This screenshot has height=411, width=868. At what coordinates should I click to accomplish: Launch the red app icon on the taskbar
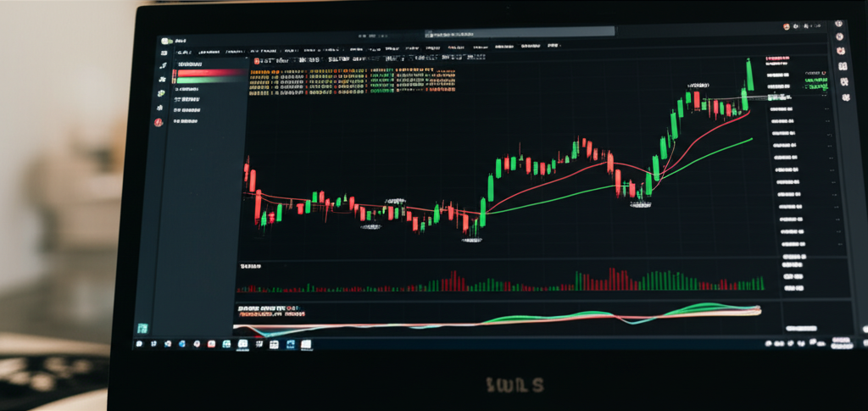(211, 344)
